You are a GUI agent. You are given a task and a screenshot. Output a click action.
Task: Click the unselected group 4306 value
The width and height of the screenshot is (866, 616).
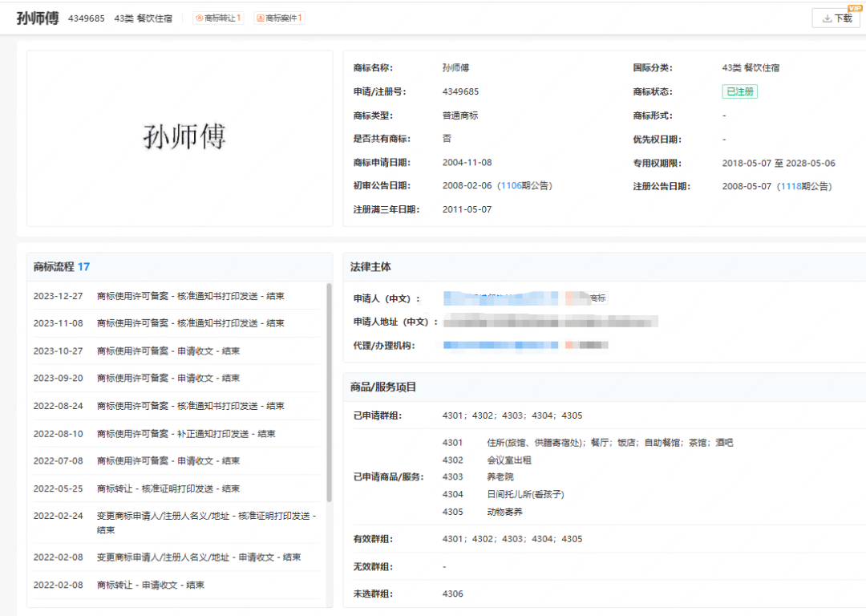pos(453,594)
